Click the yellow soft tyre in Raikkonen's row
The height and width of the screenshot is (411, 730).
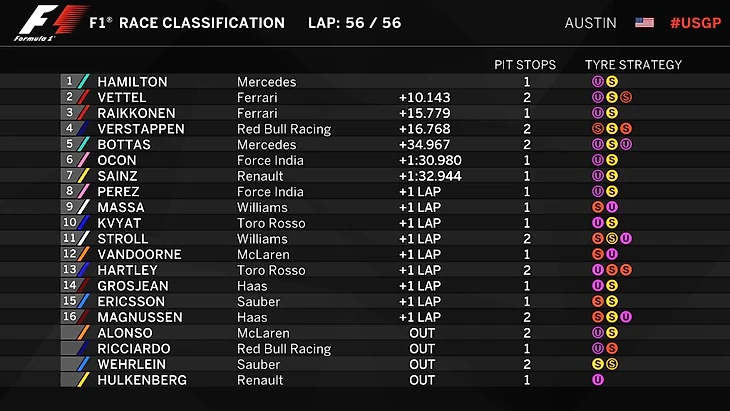point(611,113)
